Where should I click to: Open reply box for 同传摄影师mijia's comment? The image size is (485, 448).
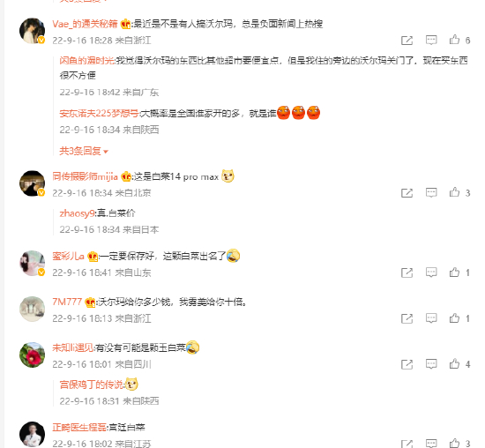click(x=431, y=192)
